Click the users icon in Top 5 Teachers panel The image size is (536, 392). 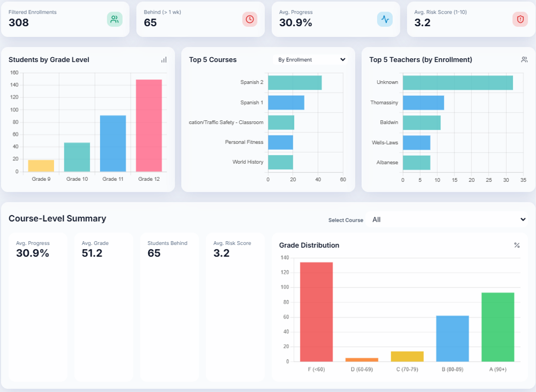click(x=524, y=60)
